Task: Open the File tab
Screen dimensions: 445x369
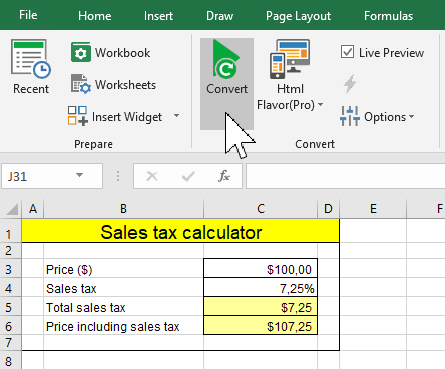Action: pyautogui.click(x=28, y=15)
